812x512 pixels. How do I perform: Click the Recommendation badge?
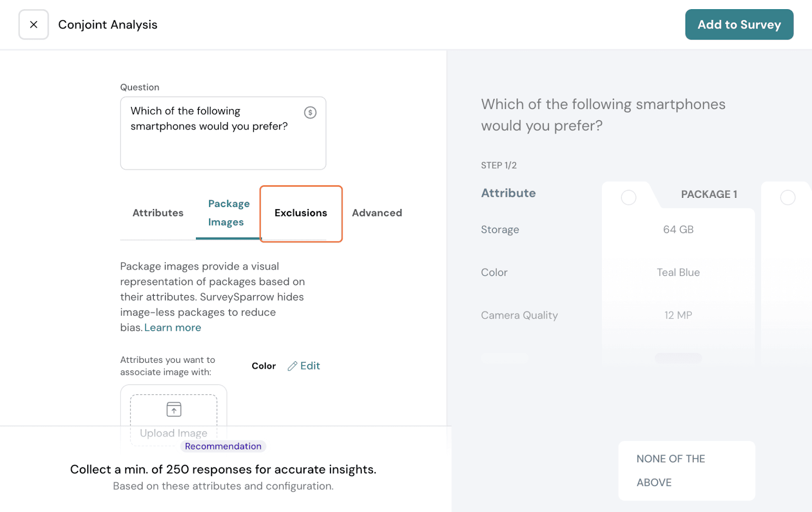point(223,447)
